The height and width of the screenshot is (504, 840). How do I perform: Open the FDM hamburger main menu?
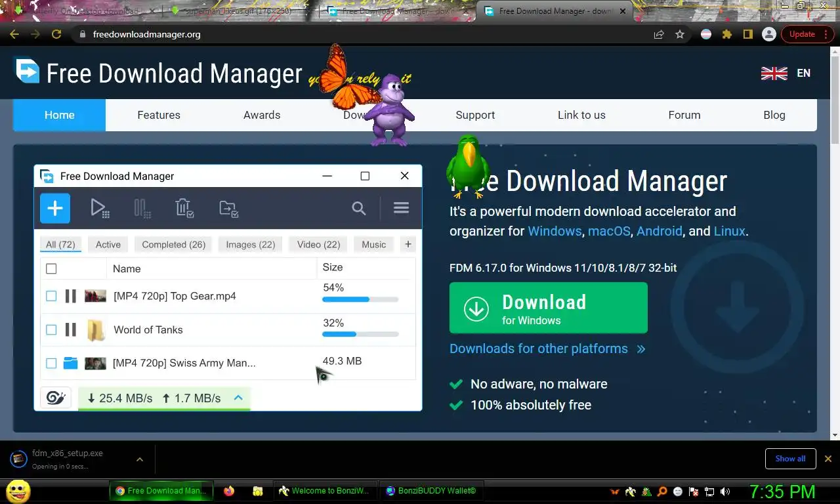coord(401,208)
